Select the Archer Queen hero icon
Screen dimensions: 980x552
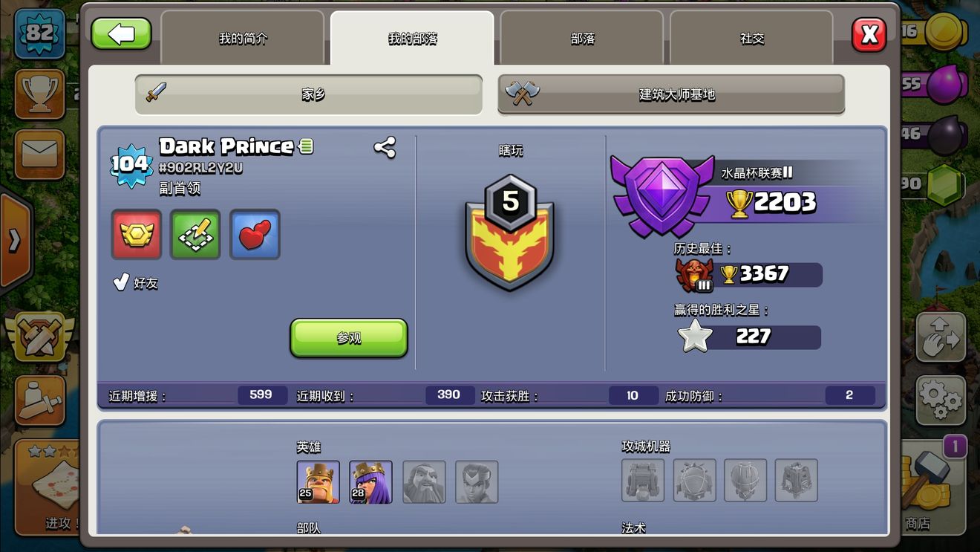tap(371, 482)
